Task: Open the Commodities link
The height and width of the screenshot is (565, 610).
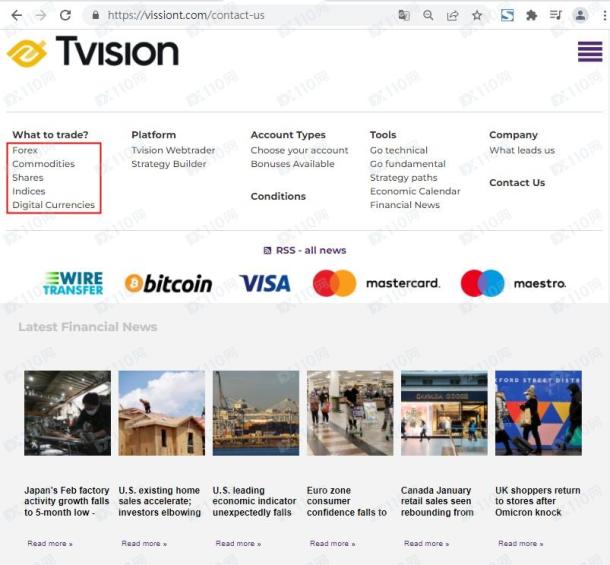Action: coord(44,164)
